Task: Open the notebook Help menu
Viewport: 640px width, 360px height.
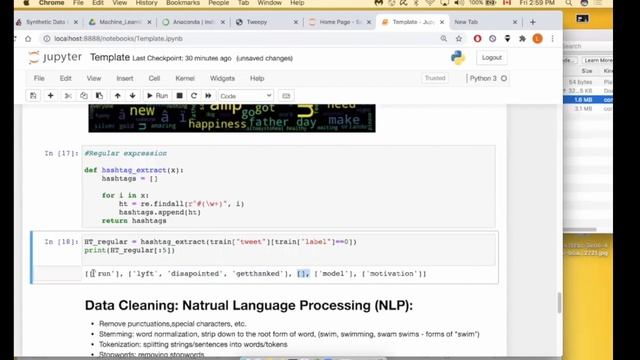Action: click(x=257, y=78)
